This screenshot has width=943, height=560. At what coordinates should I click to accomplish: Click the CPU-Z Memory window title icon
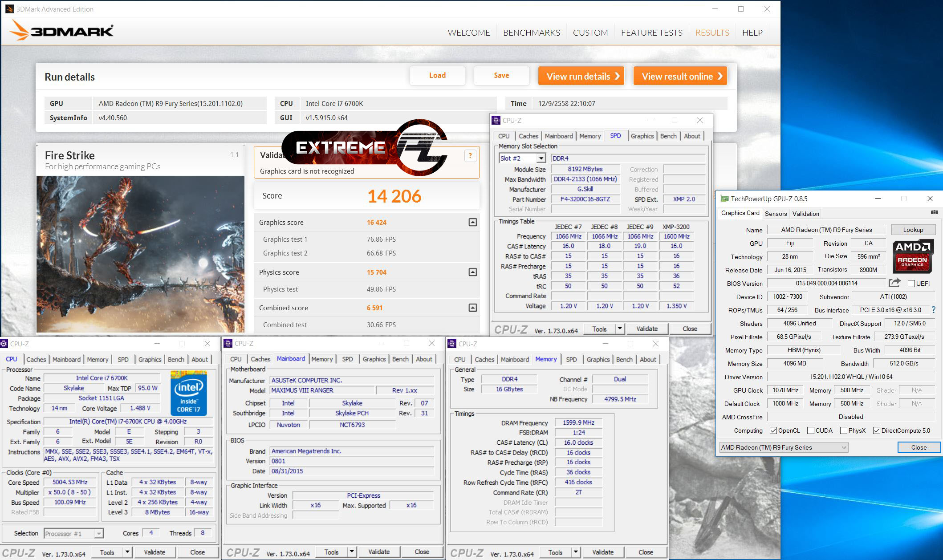click(452, 344)
